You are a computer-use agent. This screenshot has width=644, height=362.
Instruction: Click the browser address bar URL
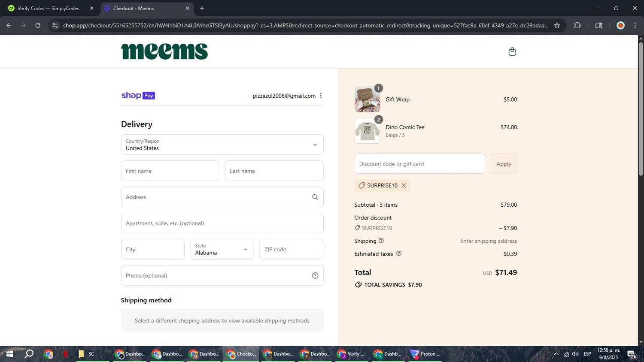(306, 25)
